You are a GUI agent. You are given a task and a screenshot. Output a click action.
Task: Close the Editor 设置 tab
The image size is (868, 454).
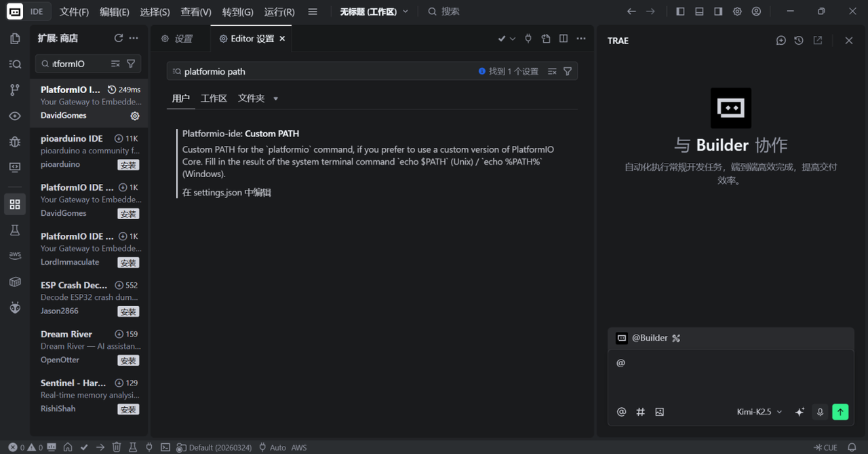pos(282,39)
